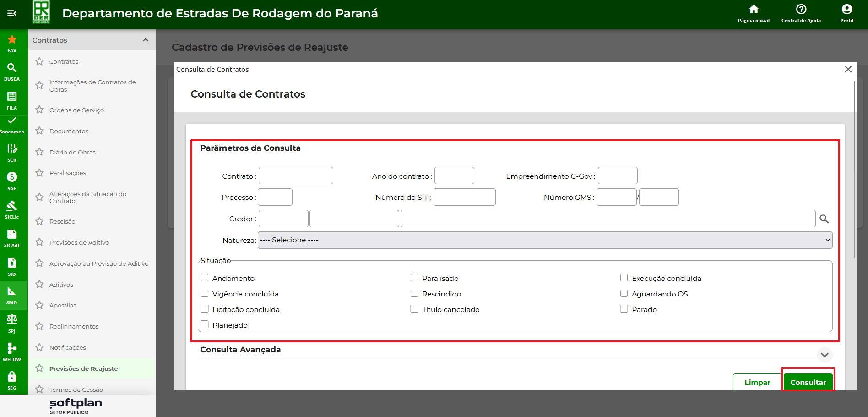Screen dimensions: 868x417
Task: Click the Limpar button
Action: coord(757,382)
